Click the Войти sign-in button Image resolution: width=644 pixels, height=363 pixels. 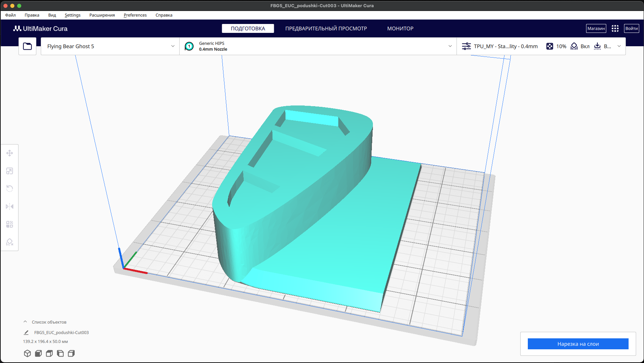[631, 28]
